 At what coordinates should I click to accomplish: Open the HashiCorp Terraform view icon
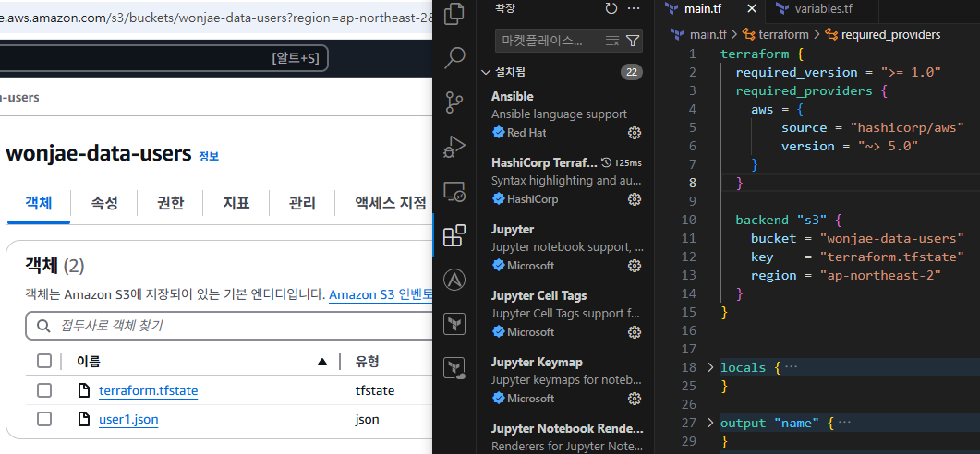tap(454, 324)
